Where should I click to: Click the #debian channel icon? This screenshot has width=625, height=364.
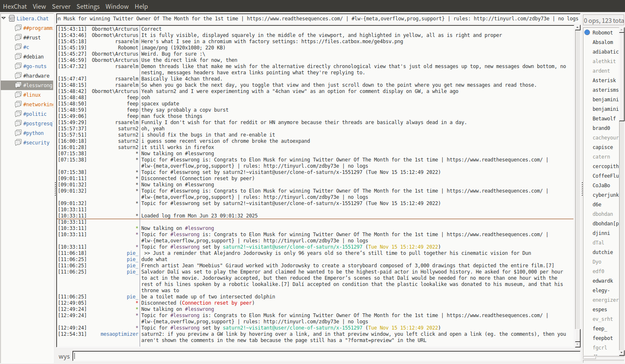[18, 56]
